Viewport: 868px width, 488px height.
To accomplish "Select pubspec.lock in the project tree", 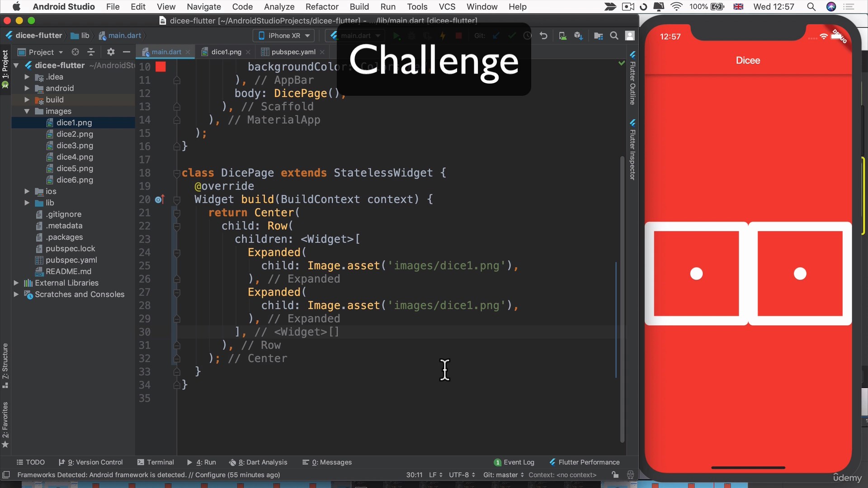I will pyautogui.click(x=70, y=249).
